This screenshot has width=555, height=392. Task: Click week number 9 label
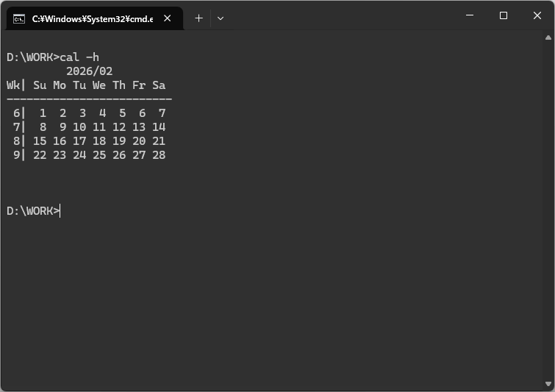coord(16,154)
